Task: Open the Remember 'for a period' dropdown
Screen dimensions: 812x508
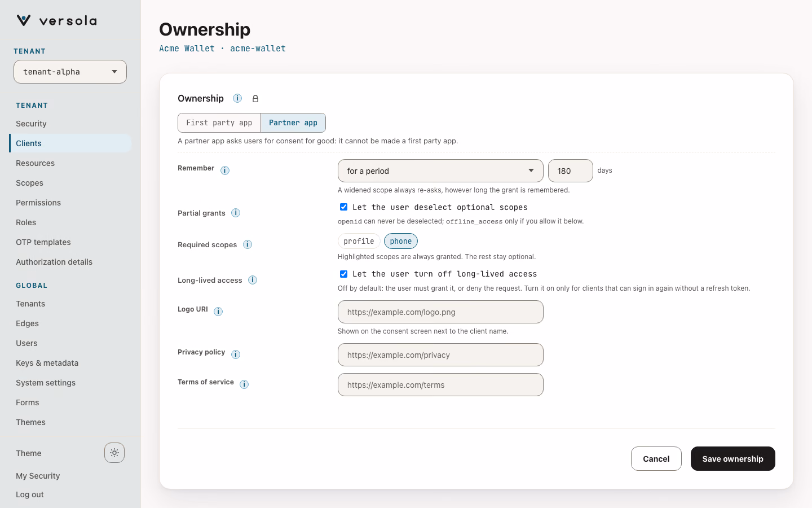Action: (440, 171)
